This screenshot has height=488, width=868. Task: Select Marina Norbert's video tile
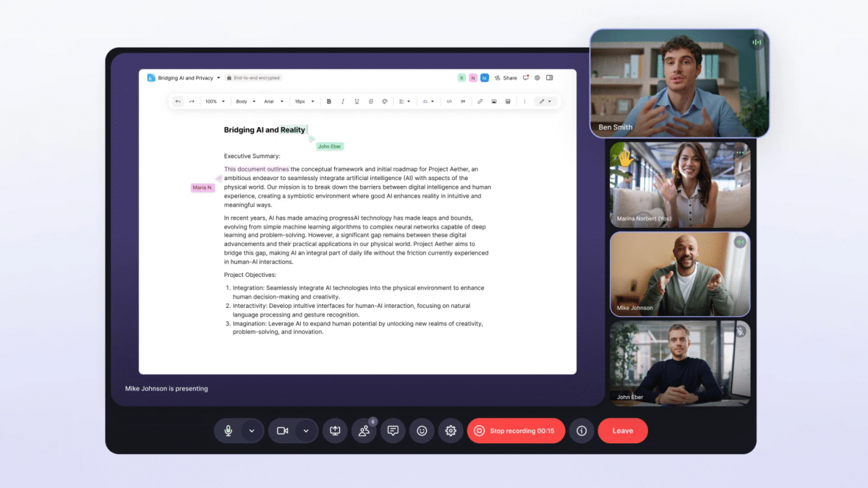(x=680, y=185)
